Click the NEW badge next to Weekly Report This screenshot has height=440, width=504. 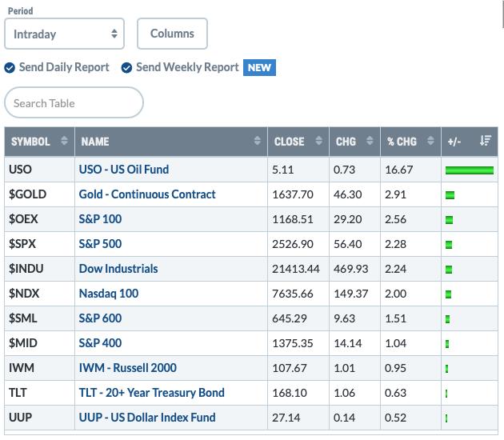(259, 68)
